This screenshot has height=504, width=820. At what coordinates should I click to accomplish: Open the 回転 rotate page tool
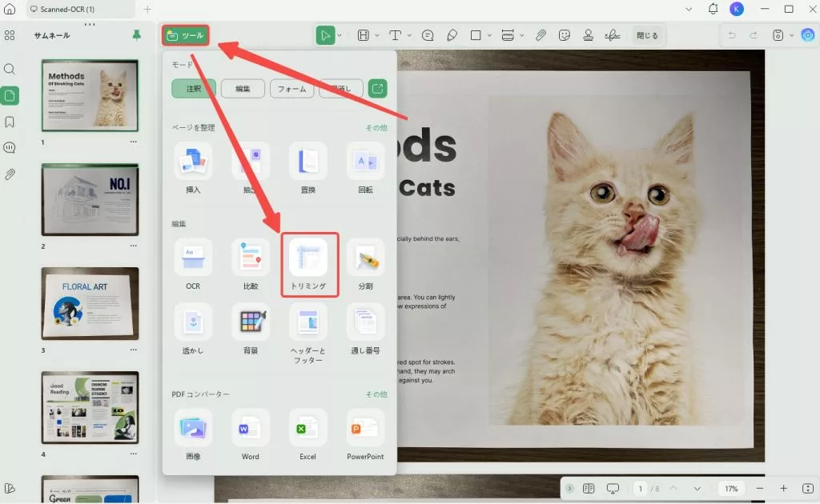click(365, 168)
